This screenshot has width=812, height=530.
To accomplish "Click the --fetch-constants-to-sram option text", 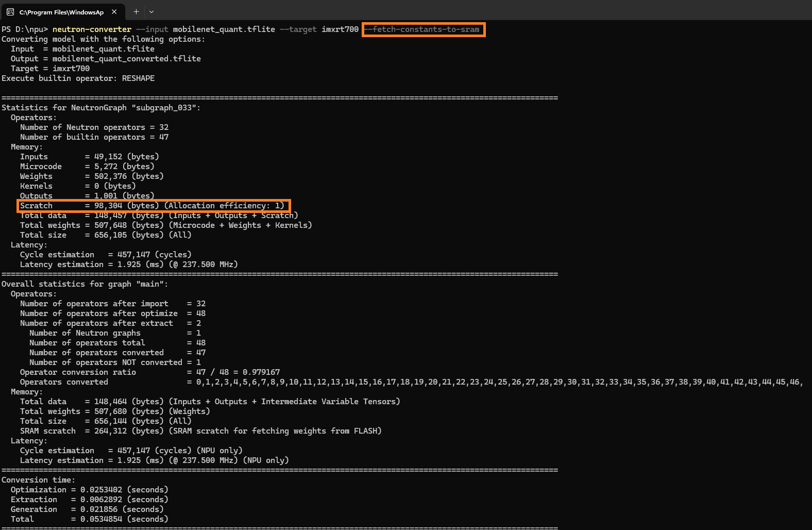I will click(422, 29).
